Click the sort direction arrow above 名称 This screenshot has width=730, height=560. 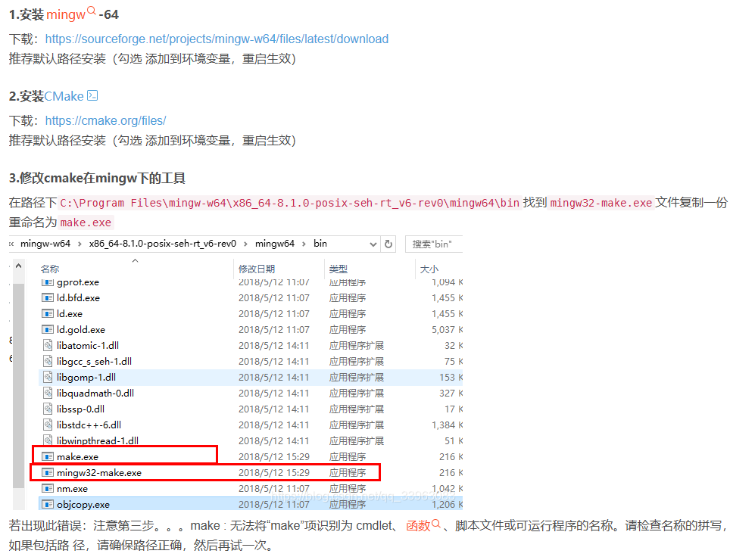click(135, 260)
